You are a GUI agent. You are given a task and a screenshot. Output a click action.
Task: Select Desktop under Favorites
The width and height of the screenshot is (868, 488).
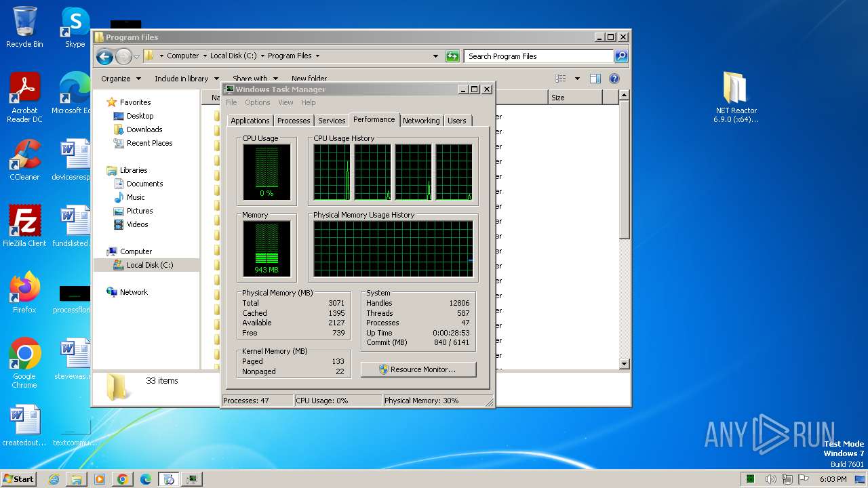point(140,116)
